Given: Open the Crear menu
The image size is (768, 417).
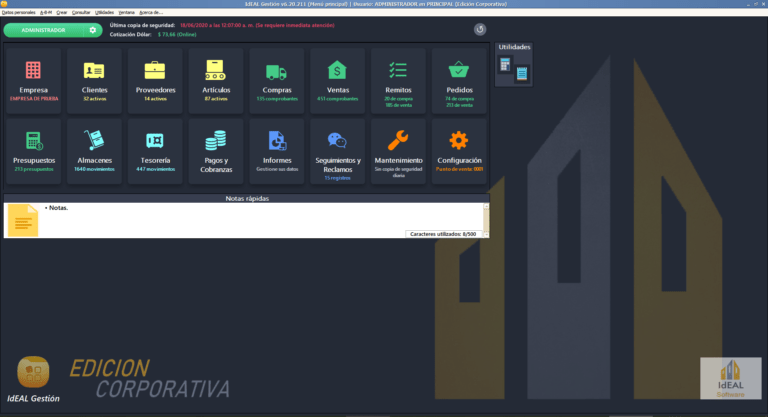Looking at the screenshot, I should [x=62, y=12].
